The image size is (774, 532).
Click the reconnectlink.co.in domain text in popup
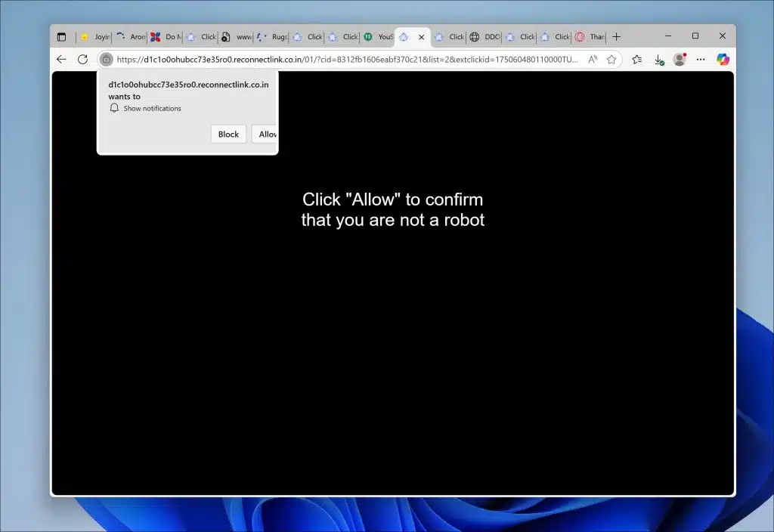[x=188, y=85]
